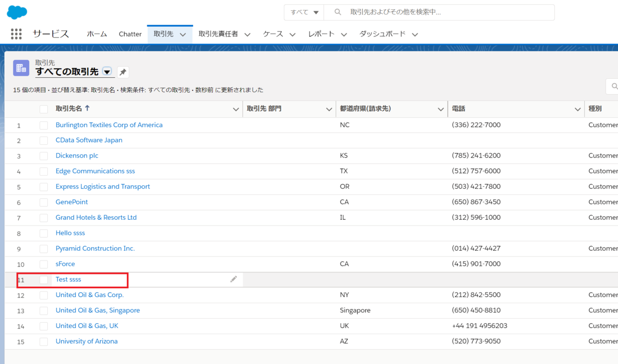Expand the 取引先責任者 tab chevron
Screen dimensions: 618x364
[247, 34]
